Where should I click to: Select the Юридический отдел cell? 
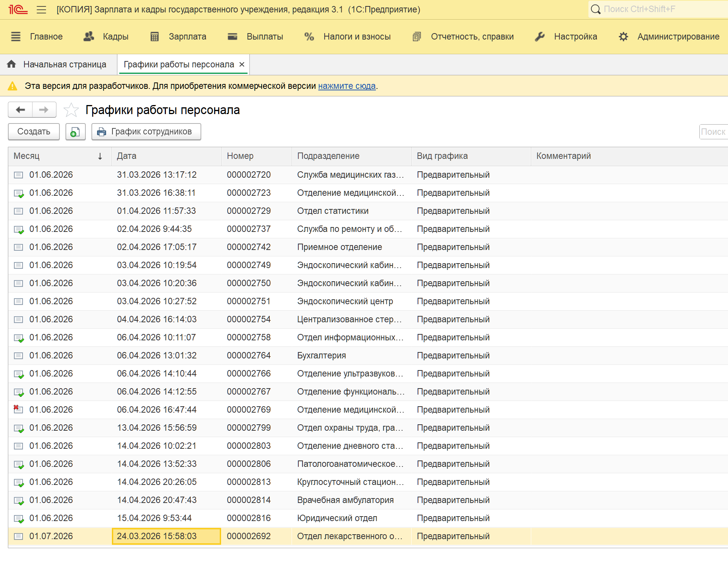tap(351, 518)
